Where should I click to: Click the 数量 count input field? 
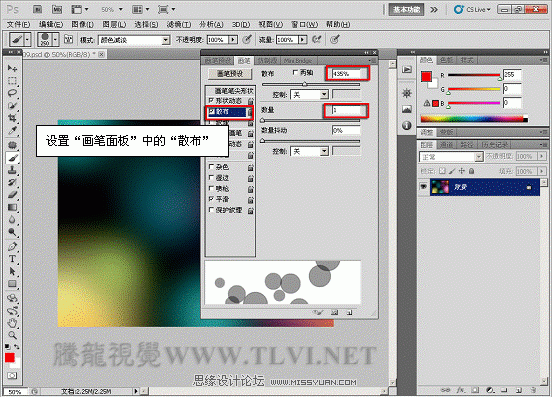coord(346,110)
